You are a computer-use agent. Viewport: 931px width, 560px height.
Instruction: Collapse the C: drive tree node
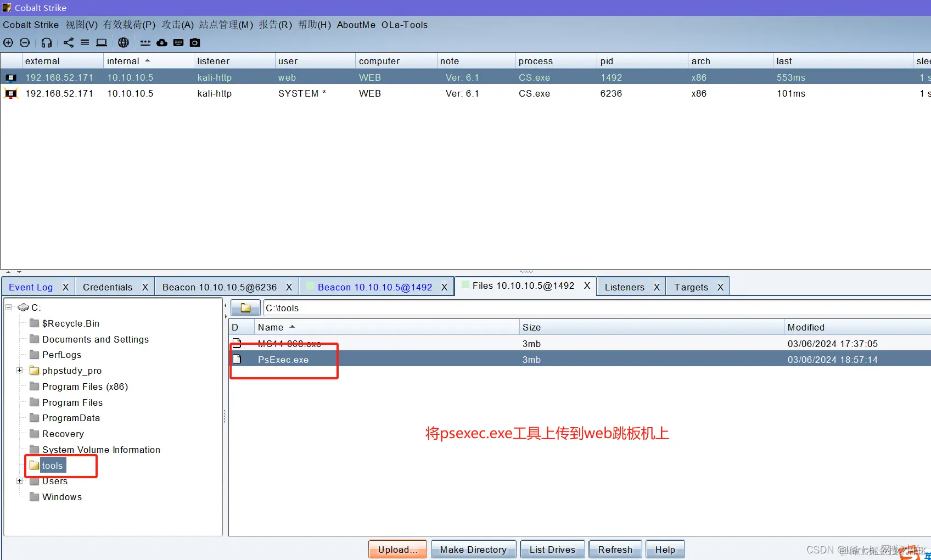9,307
